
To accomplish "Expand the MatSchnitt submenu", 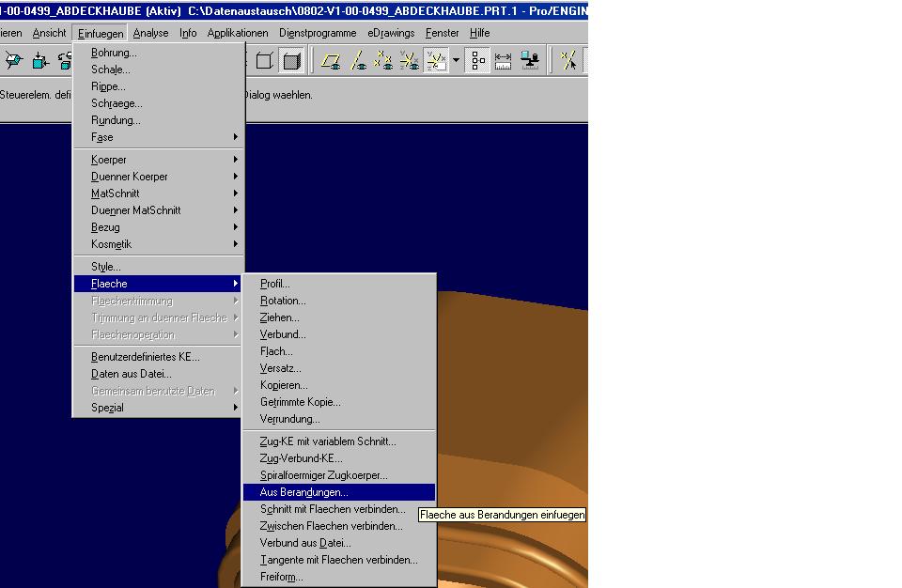I will 159,193.
